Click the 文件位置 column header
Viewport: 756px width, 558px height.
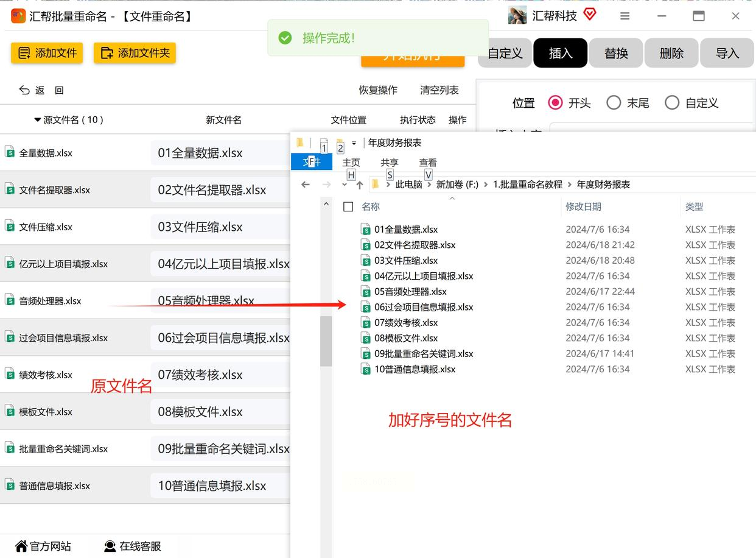click(349, 120)
